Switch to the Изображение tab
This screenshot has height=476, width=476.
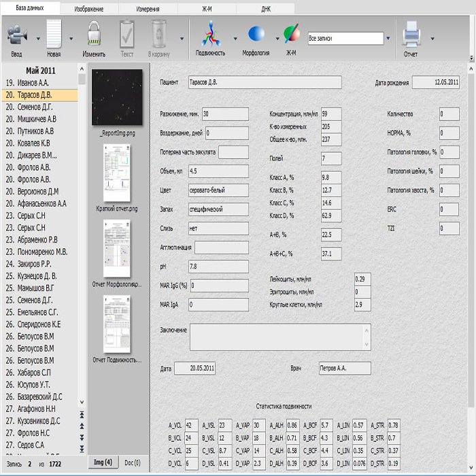pos(89,9)
